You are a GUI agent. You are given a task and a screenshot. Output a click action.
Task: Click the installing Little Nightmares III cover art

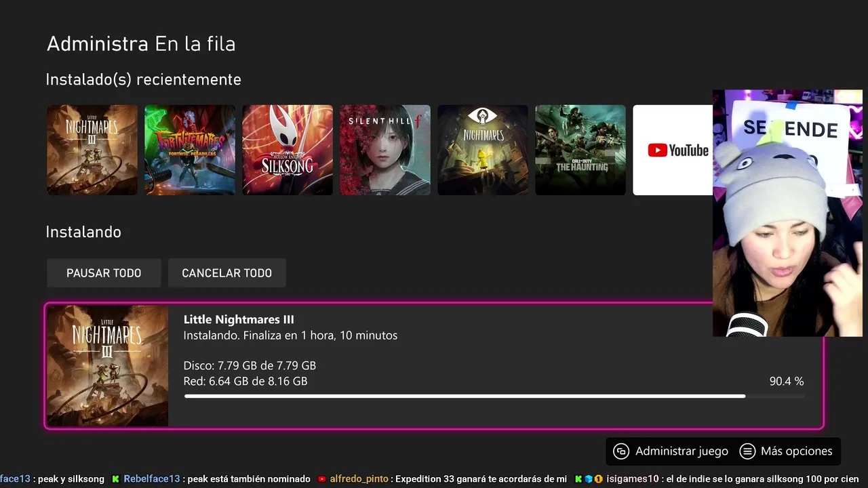click(x=107, y=366)
